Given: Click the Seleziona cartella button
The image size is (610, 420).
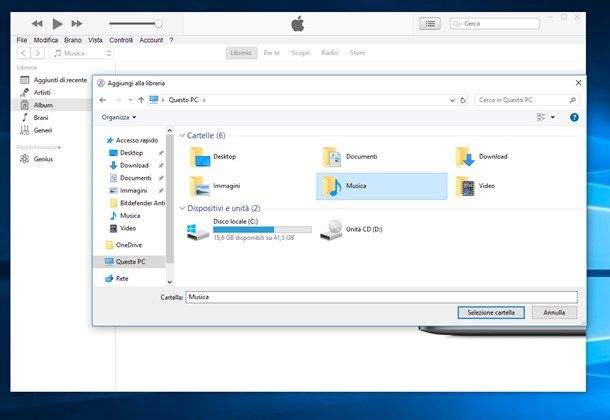Looking at the screenshot, I should pos(491,313).
